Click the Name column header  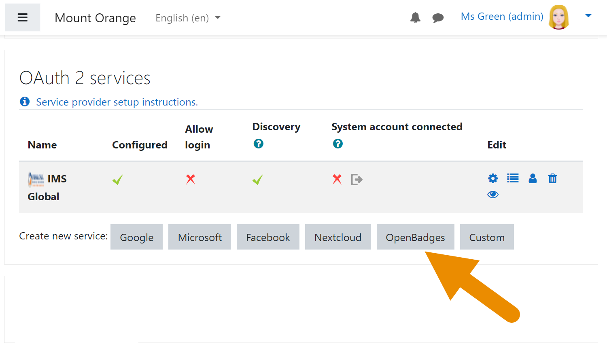coord(42,145)
